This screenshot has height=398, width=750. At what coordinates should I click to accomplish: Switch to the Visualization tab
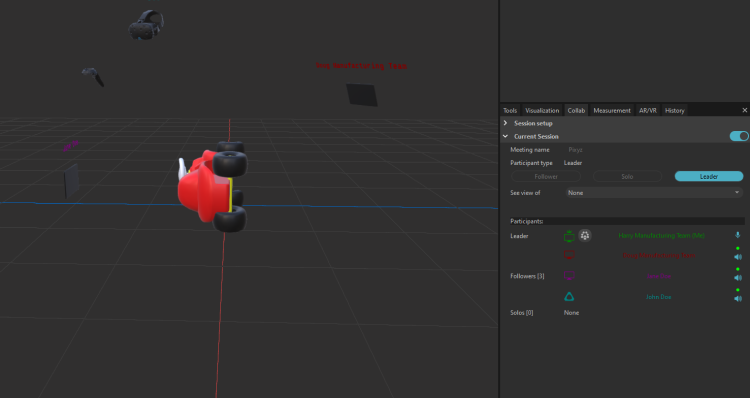coord(542,111)
